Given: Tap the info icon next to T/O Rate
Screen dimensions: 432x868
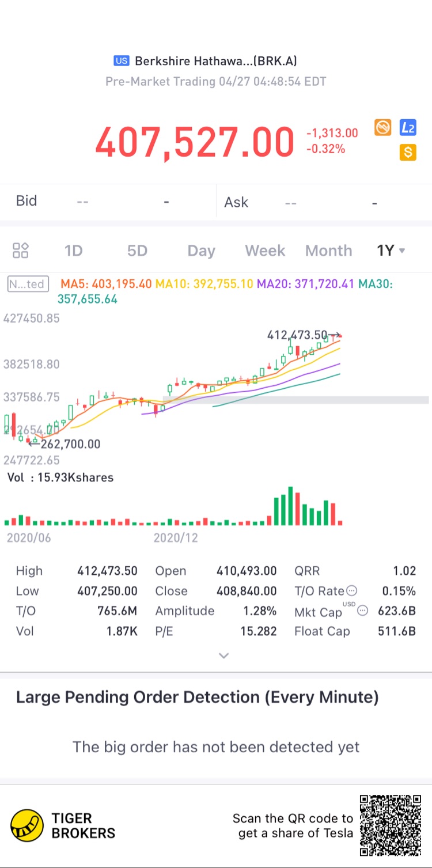Looking at the screenshot, I should [x=351, y=590].
